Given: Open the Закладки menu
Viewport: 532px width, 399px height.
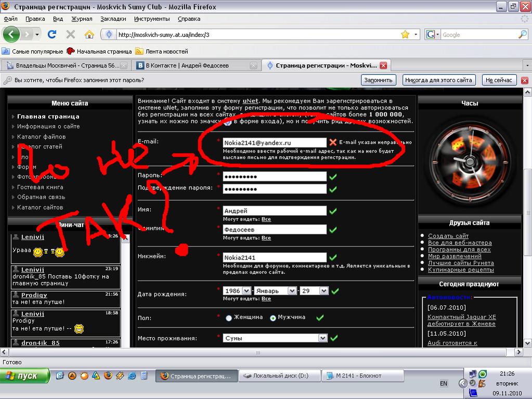Looking at the screenshot, I should pyautogui.click(x=113, y=19).
